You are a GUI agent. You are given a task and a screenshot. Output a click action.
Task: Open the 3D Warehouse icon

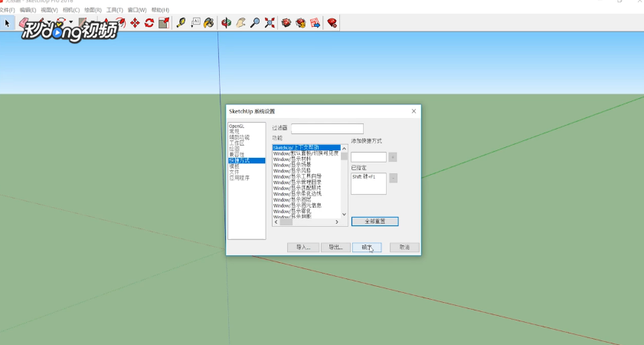point(286,23)
